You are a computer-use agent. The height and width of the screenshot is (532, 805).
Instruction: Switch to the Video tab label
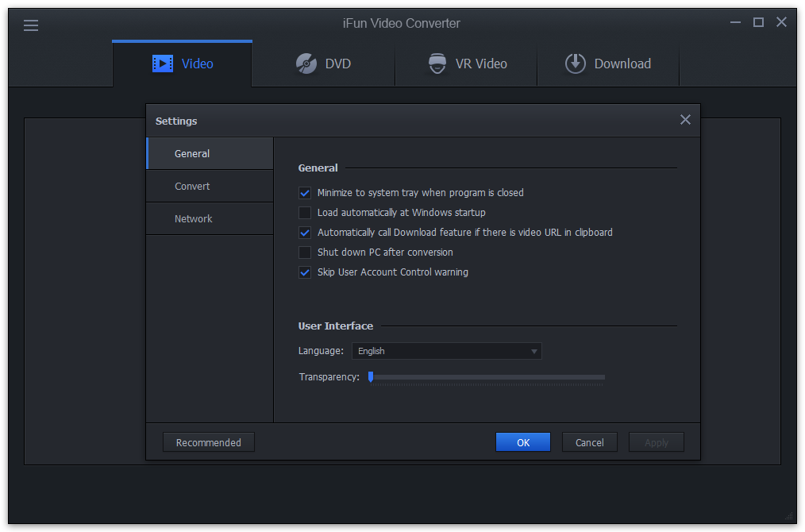(197, 64)
